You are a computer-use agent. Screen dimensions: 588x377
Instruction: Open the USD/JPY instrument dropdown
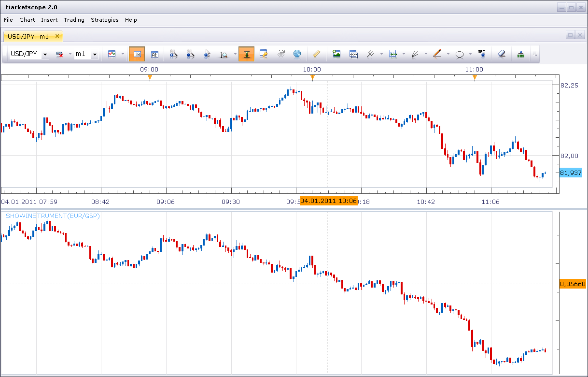(29, 54)
